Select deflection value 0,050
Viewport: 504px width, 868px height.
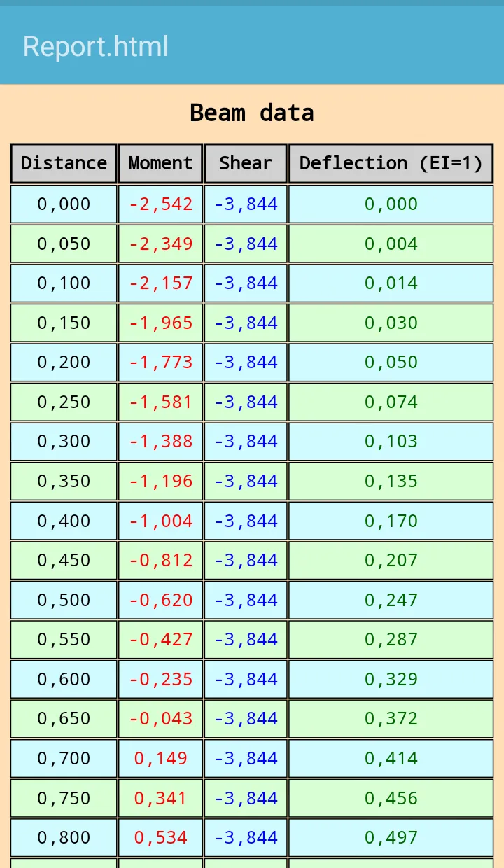(391, 363)
